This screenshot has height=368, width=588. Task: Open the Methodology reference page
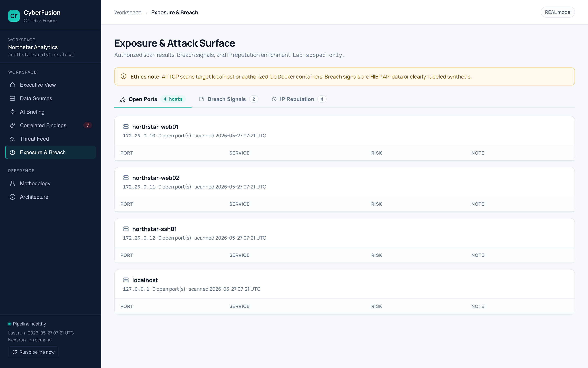[50, 184]
